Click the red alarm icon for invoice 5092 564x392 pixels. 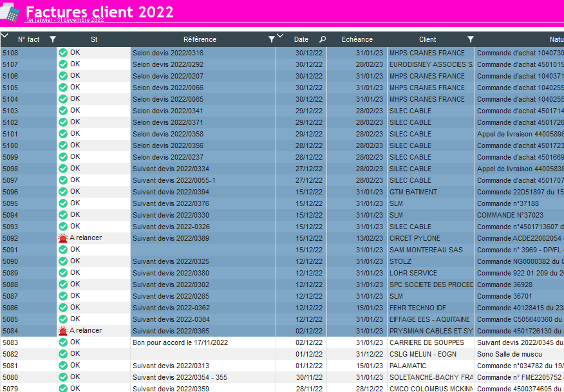[63, 238]
